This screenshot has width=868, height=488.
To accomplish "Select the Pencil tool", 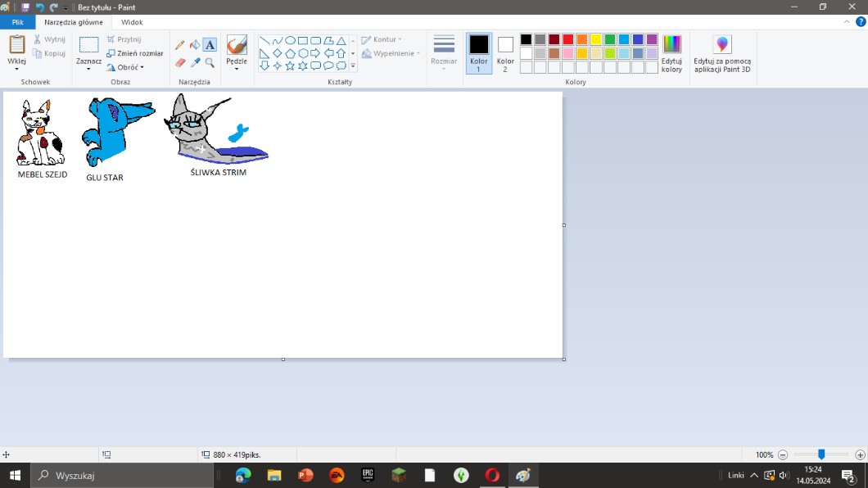I will tap(180, 45).
